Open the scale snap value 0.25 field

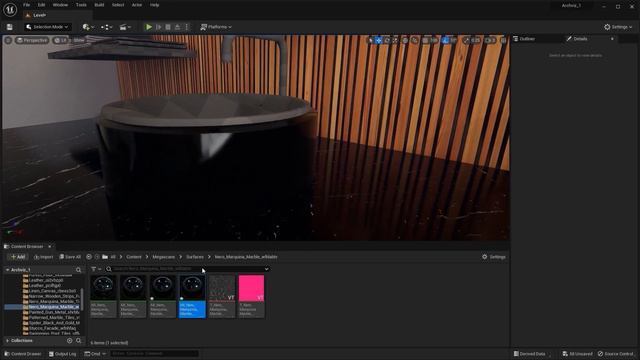(475, 40)
